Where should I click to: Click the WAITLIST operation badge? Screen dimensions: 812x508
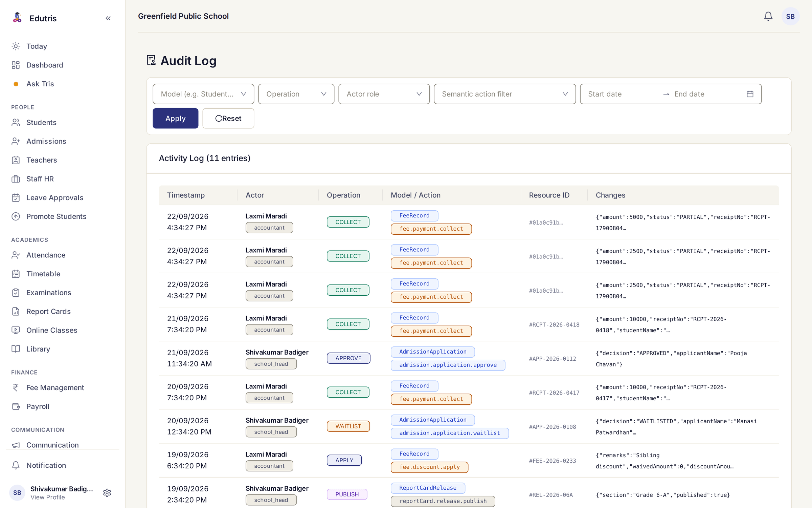(x=348, y=426)
